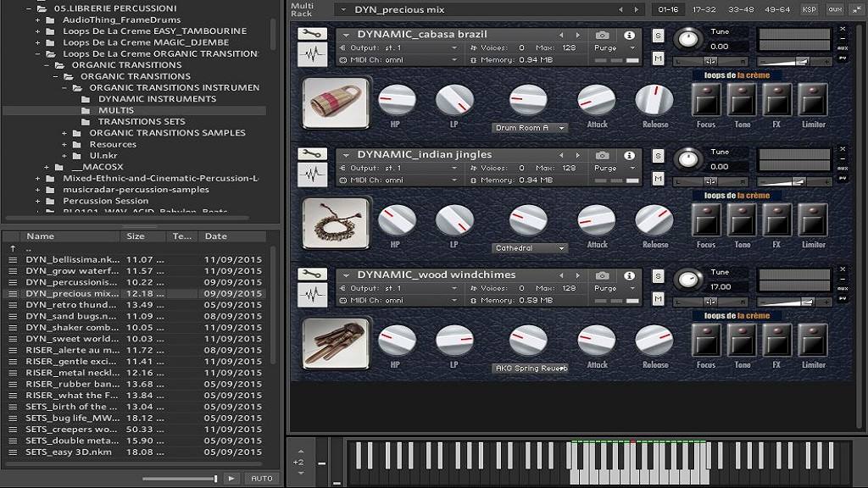Solo the DYNAMIC_cabasa brazil instrument
868x488 pixels.
[659, 35]
